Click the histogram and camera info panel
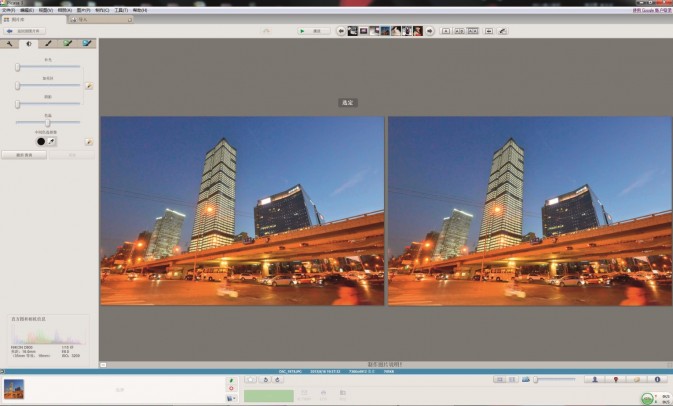Screen dimensions: 673x406 click(48, 339)
